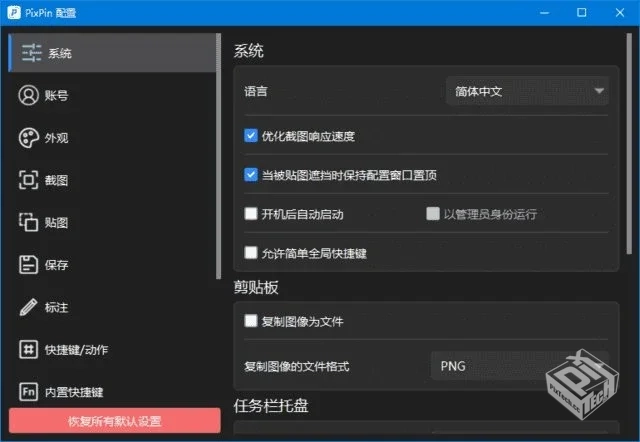
Task: Click the 开机后自动启动 label text
Action: click(x=302, y=214)
